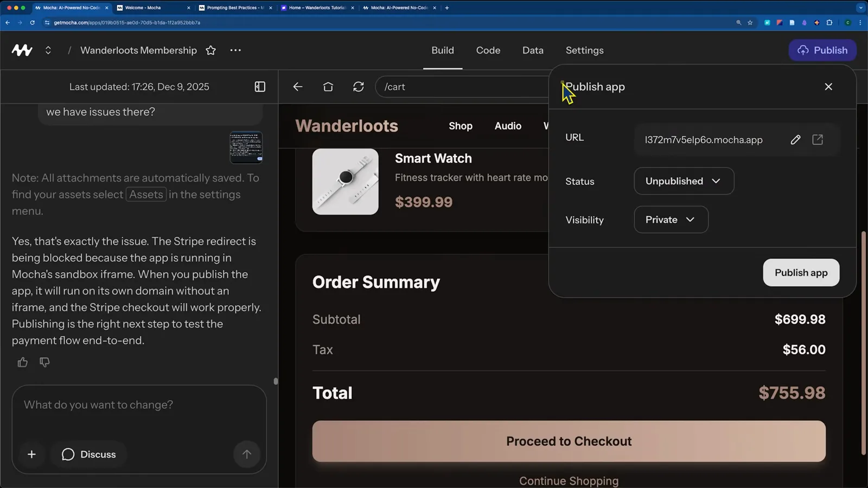Click the $699.98 subtotal value
Image resolution: width=868 pixels, height=488 pixels.
[x=800, y=319]
